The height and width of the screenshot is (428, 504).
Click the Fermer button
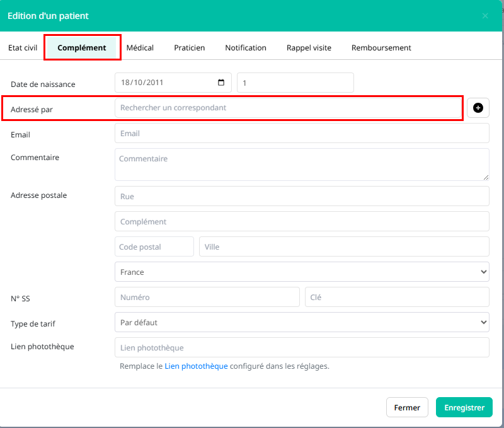tap(407, 407)
